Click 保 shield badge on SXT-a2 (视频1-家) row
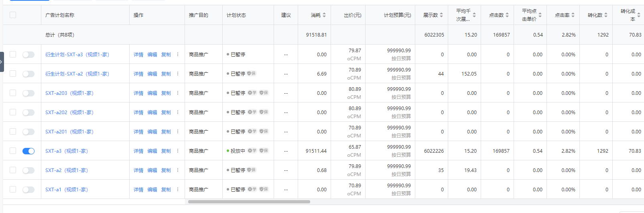 point(251,170)
